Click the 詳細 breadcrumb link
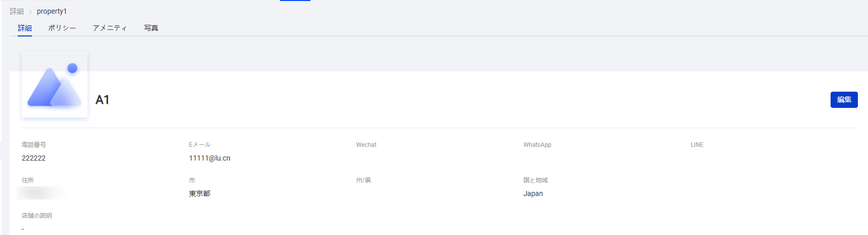This screenshot has height=235, width=868. (17, 11)
